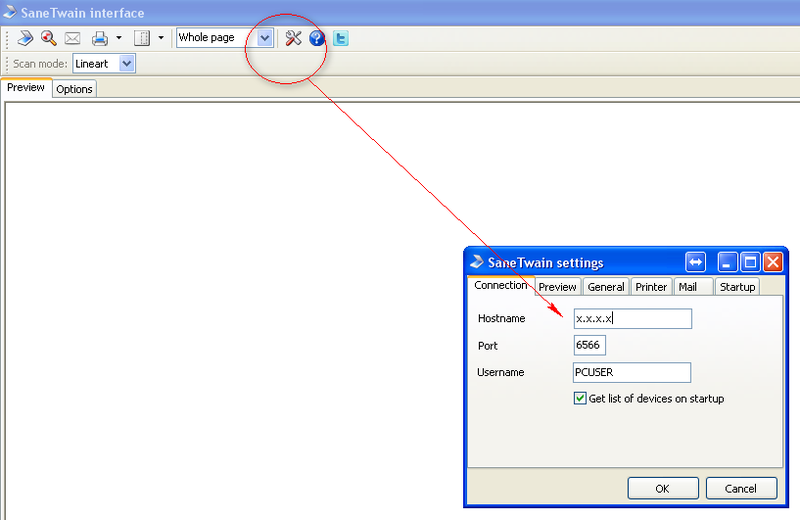Open the arrow next to printer icon
The width and height of the screenshot is (800, 520).
119,38
